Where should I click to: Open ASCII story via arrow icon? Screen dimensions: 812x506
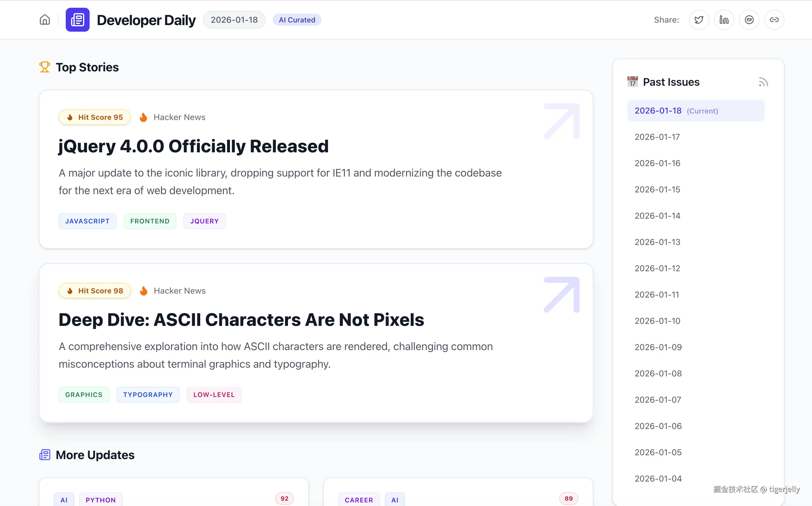562,295
